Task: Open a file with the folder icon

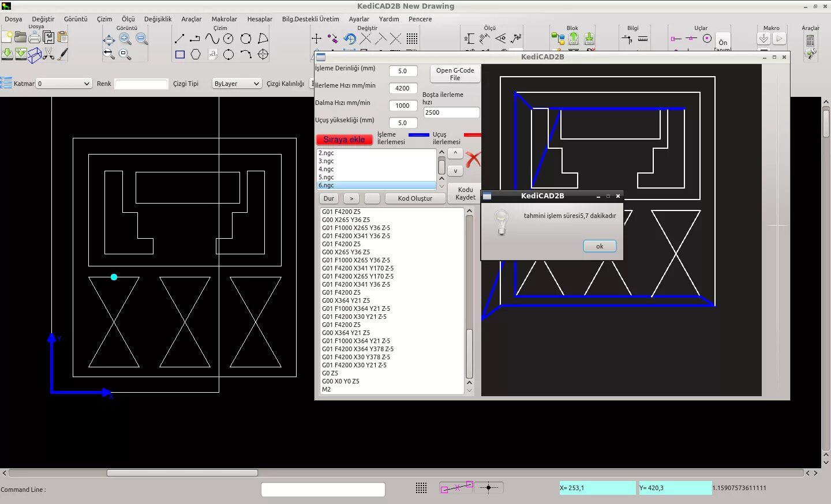Action: [x=21, y=37]
